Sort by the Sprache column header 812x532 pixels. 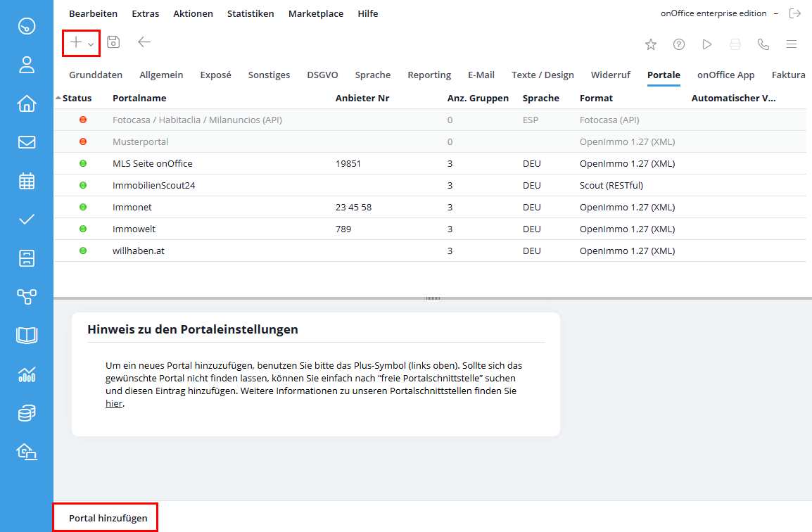click(x=540, y=99)
